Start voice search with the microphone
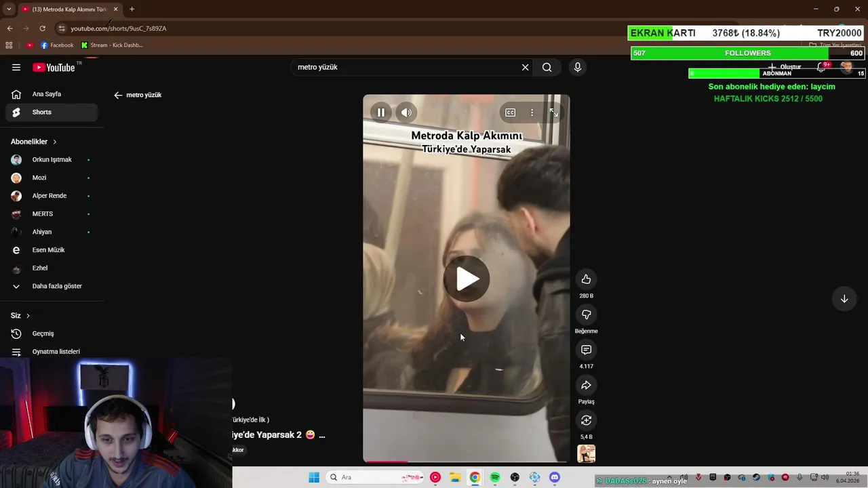868x488 pixels. point(578,67)
